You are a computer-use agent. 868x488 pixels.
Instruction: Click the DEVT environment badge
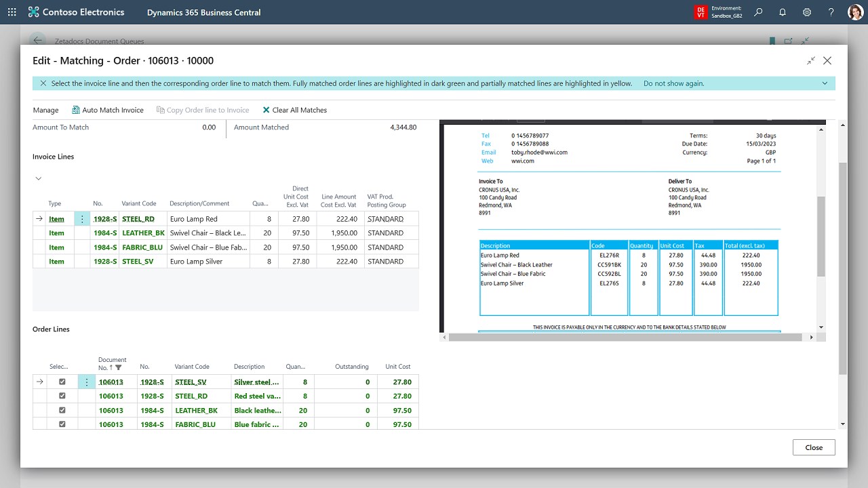[701, 12]
